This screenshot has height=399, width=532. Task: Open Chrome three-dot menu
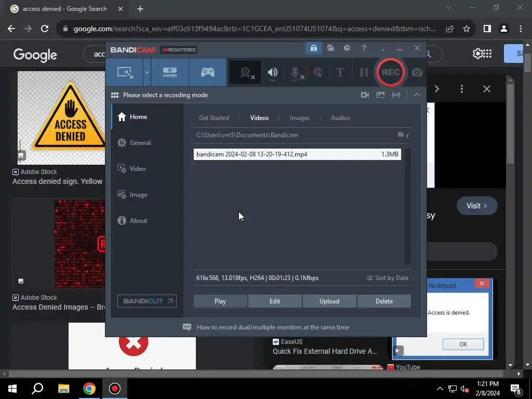521,29
